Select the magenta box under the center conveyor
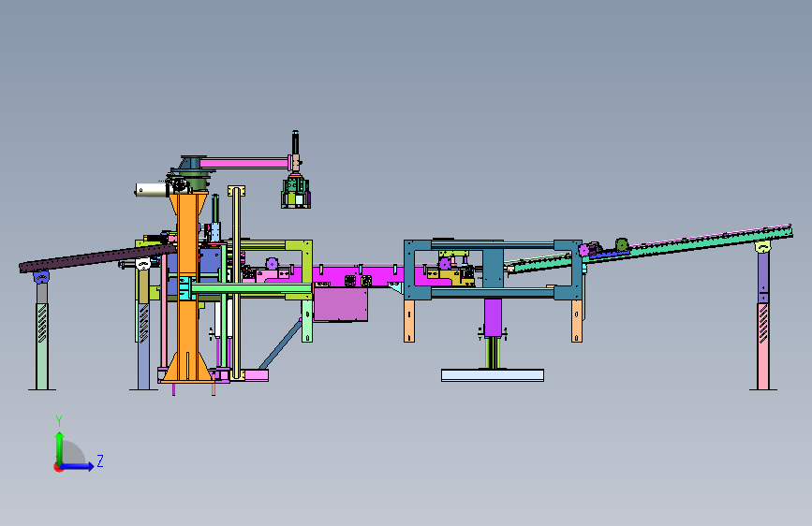This screenshot has height=526, width=812. coord(341,304)
